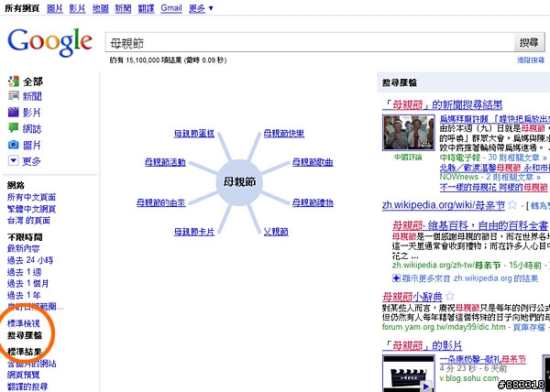Open the 母親節小辭典 result
The width and height of the screenshot is (550, 392).
point(412,297)
